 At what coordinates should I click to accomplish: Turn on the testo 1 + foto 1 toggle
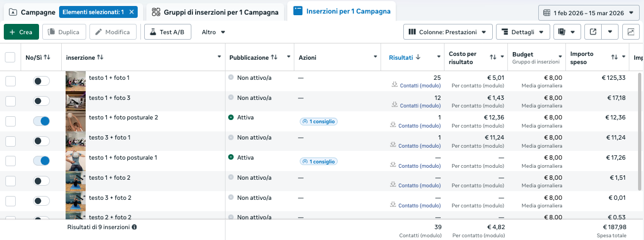pos(41,81)
